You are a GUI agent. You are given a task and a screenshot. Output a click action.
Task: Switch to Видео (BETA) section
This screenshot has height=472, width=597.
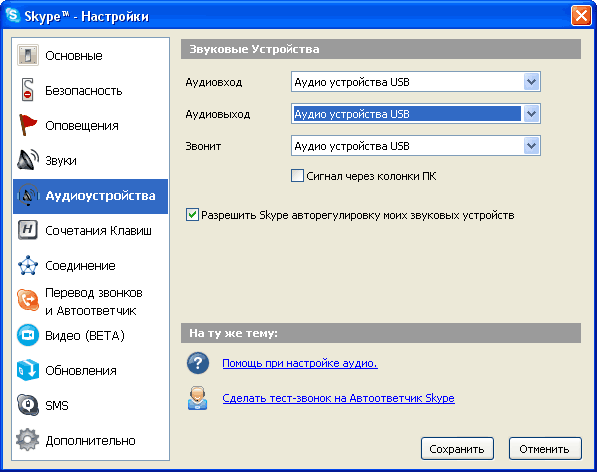pyautogui.click(x=91, y=336)
